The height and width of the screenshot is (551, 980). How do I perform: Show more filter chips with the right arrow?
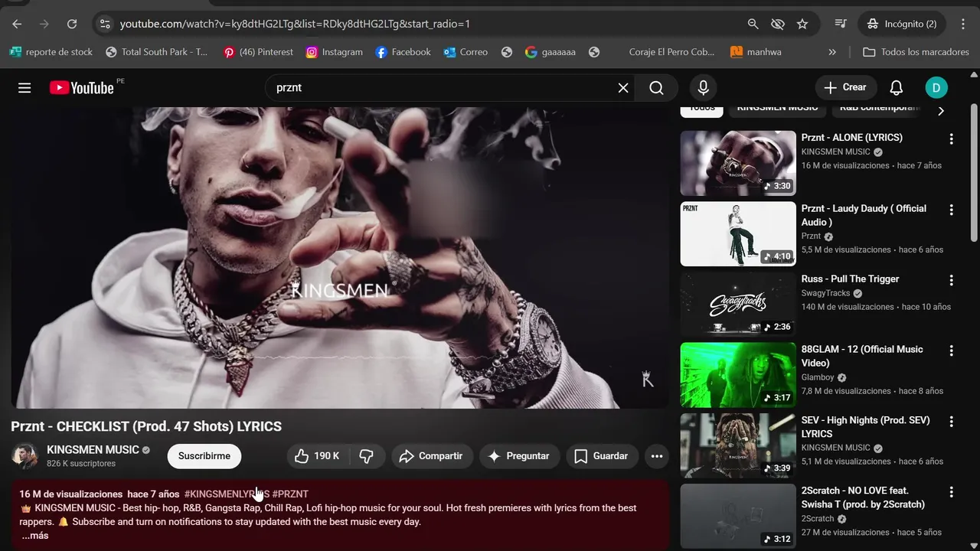(x=941, y=111)
